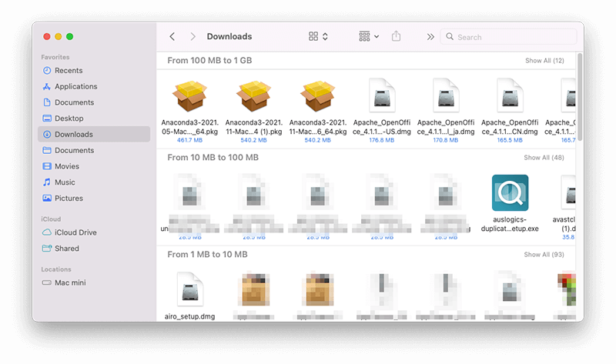Select the Anaconda3-2021.11-Mac...6_64.pkg file icon

tap(318, 96)
